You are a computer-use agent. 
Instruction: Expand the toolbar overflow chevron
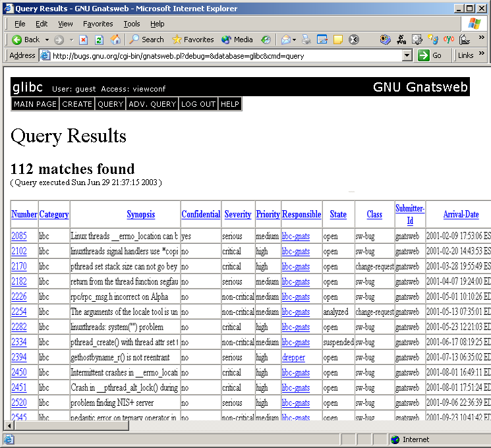pyautogui.click(x=482, y=38)
